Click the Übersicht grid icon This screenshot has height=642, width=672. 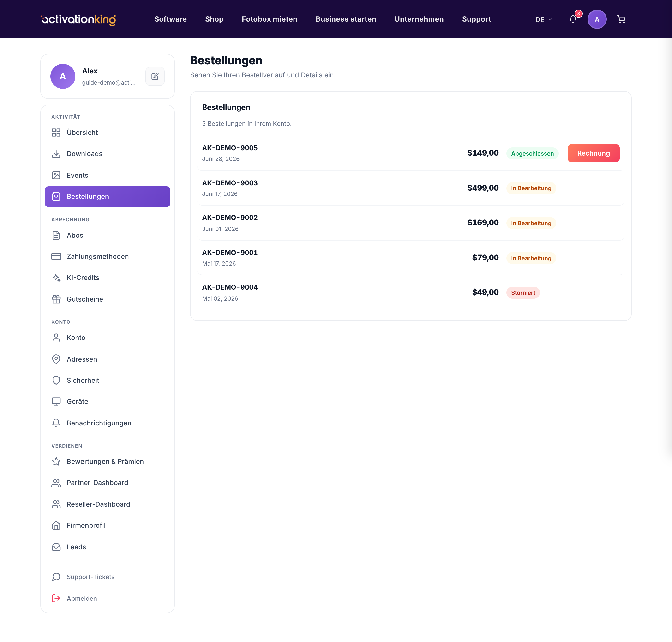[56, 133]
